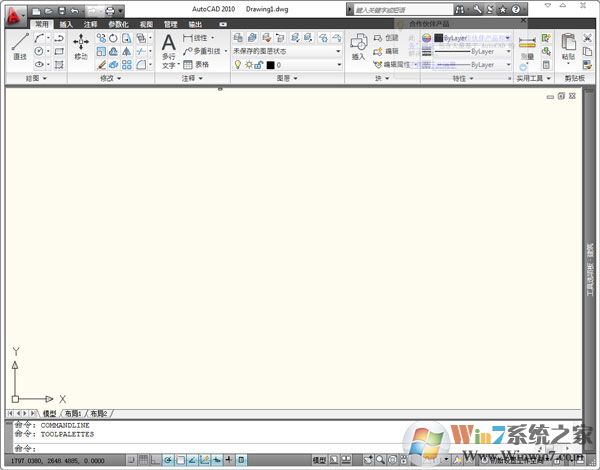The image size is (600, 470).
Task: Select the Rectangle tool icon
Action: point(59,51)
